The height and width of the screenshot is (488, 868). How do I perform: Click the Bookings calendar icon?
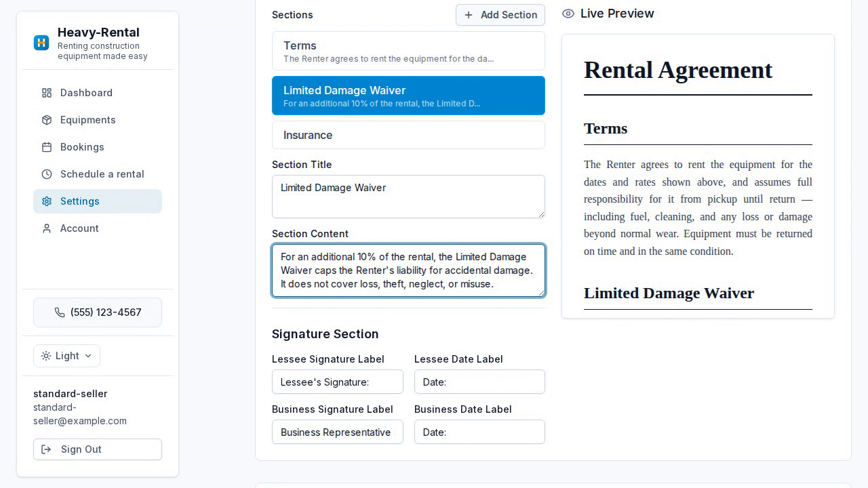click(x=47, y=147)
